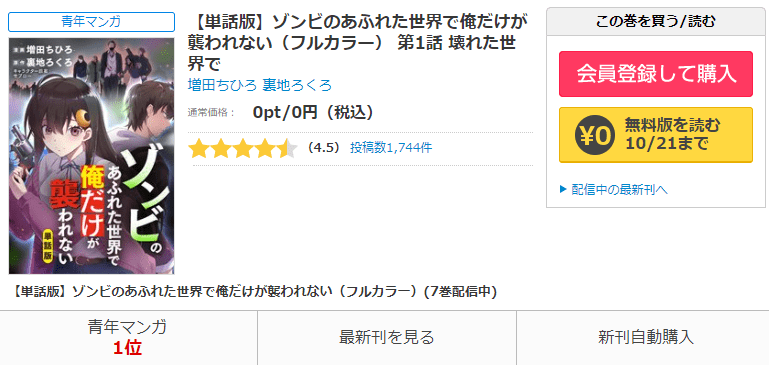
Task: Click the 4.5 rating score text
Action: point(322,148)
